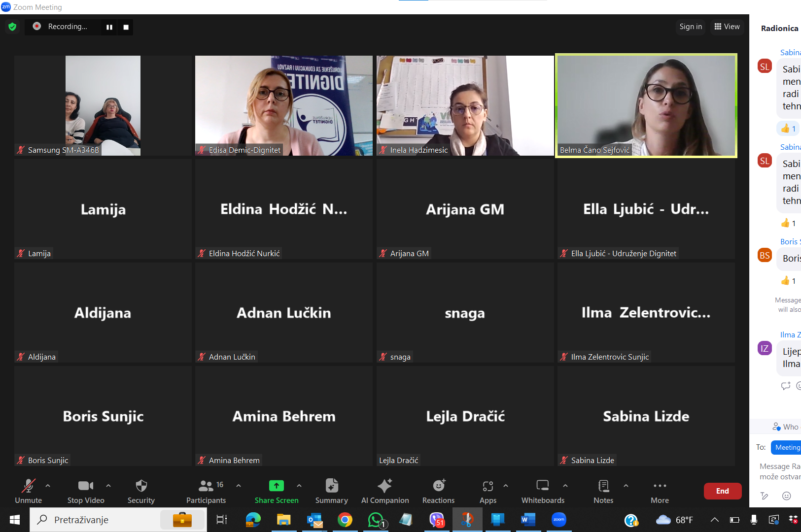Click the green encryption shield icon

[12, 27]
